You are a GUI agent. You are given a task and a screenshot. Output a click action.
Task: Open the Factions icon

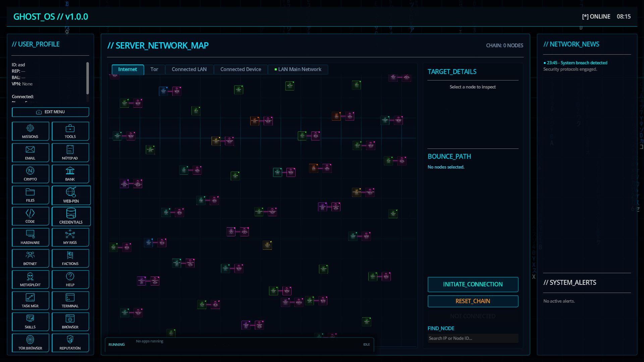70,258
